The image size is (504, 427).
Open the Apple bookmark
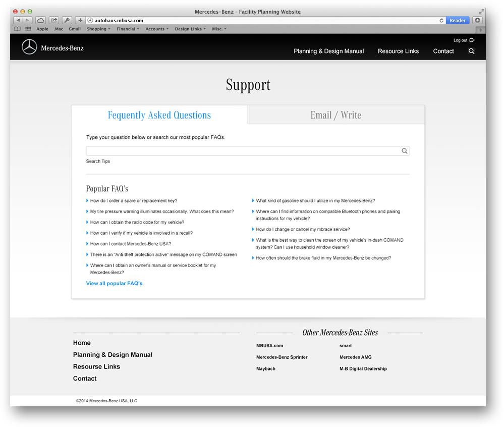[x=42, y=29]
